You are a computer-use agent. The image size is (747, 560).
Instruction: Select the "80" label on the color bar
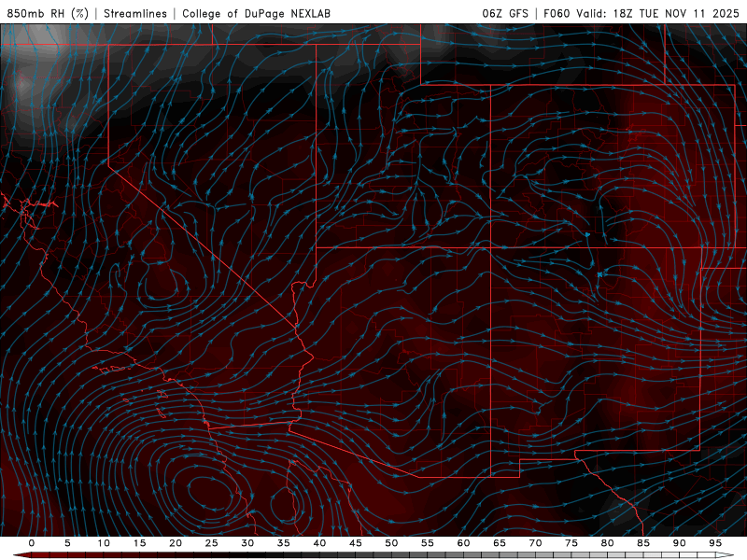point(607,543)
